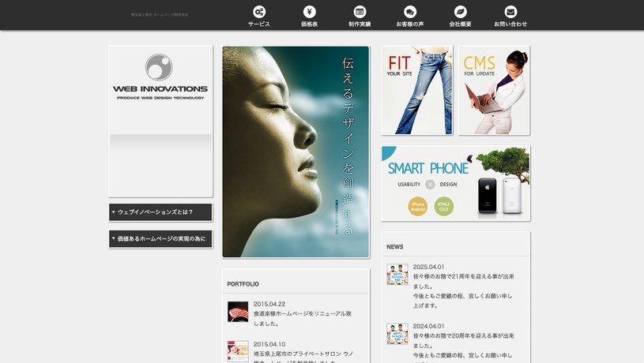
Task: Click the USABILITY × DESIGN cross icon
Action: point(430,185)
